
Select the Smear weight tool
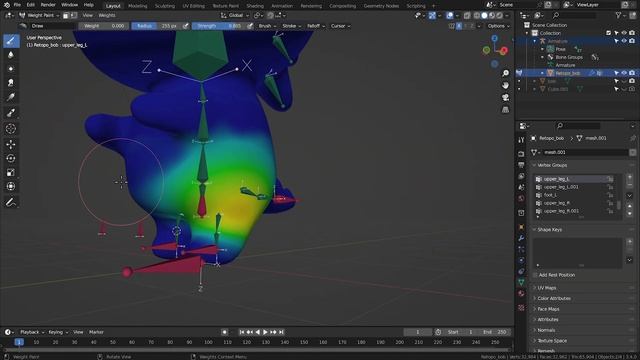11,83
